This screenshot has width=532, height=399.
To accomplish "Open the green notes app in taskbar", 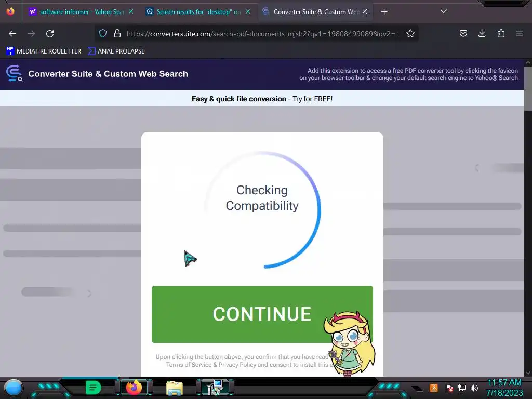I will tap(94, 388).
